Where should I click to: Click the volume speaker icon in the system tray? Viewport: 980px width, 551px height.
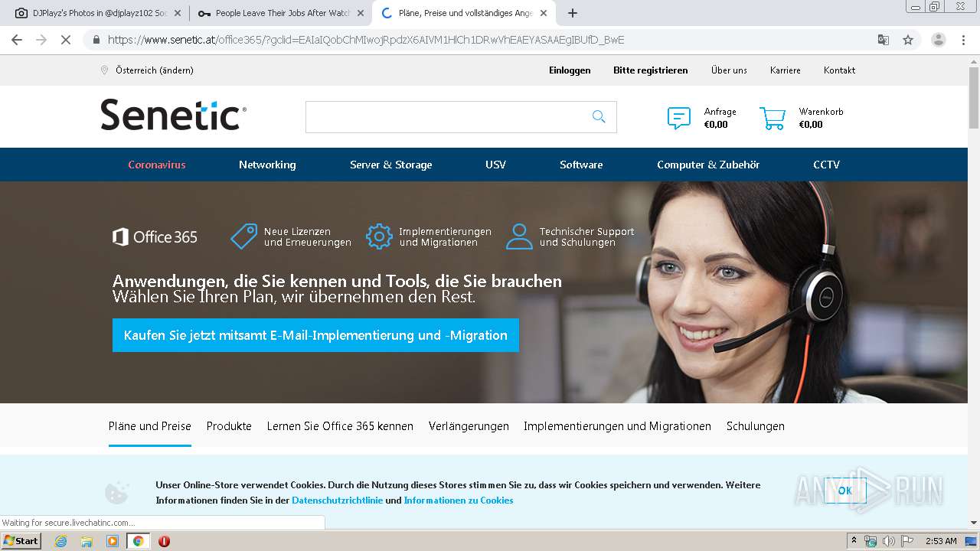(888, 541)
